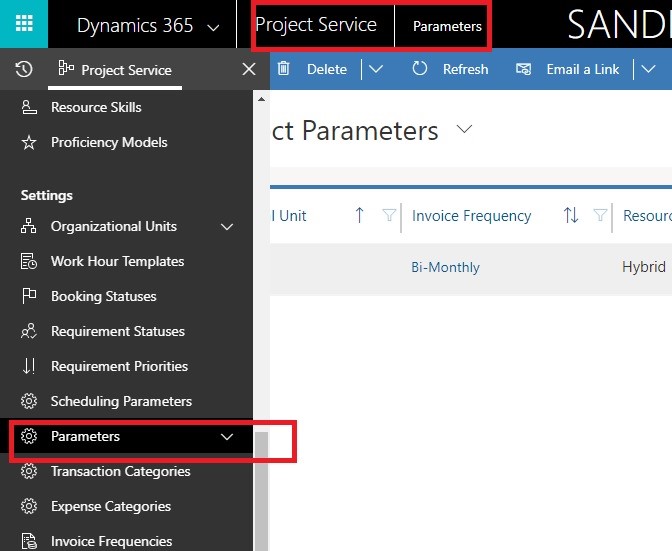Expand the Parameters chevron in sidebar
This screenshot has height=551, width=672.
[x=227, y=437]
